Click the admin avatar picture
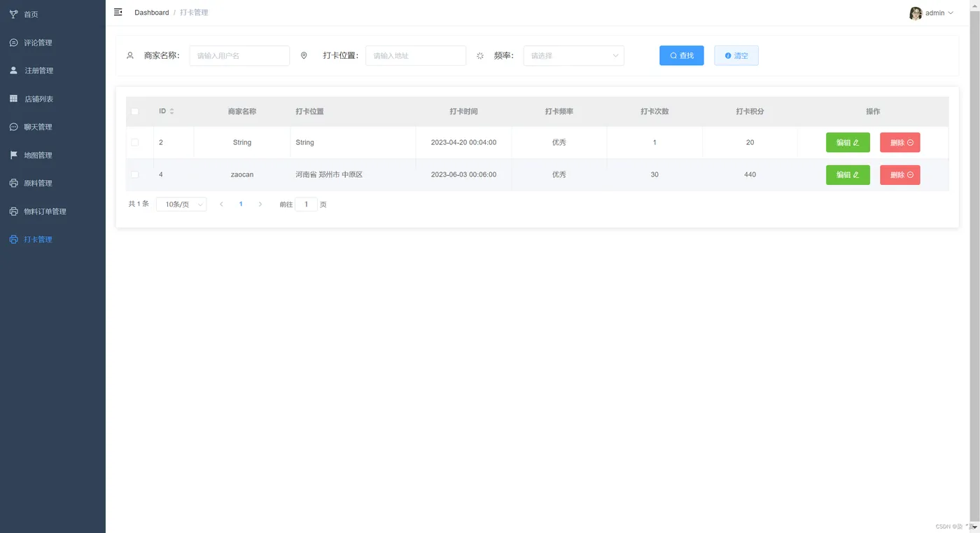This screenshot has width=980, height=533. pos(916,13)
